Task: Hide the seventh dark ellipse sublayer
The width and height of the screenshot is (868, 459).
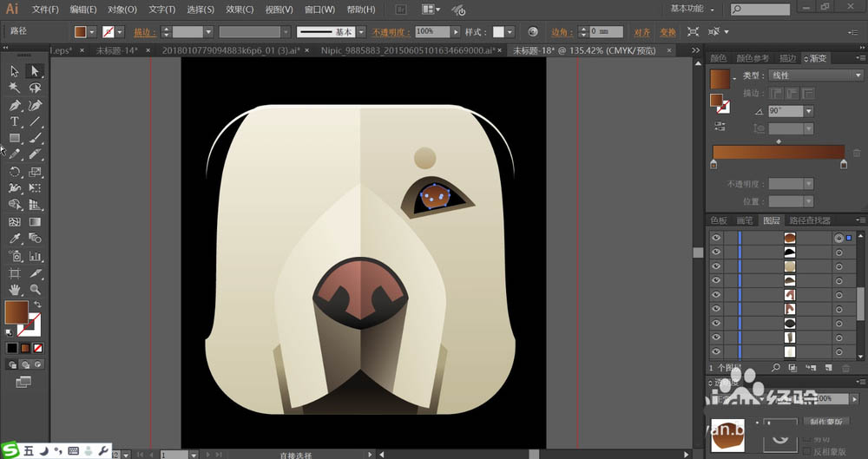Action: pos(716,323)
